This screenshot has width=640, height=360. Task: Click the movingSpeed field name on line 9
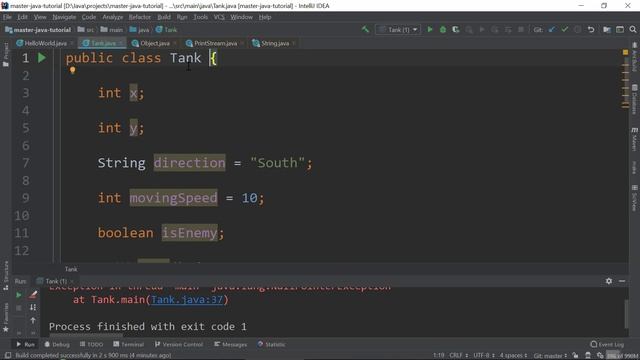coord(173,198)
